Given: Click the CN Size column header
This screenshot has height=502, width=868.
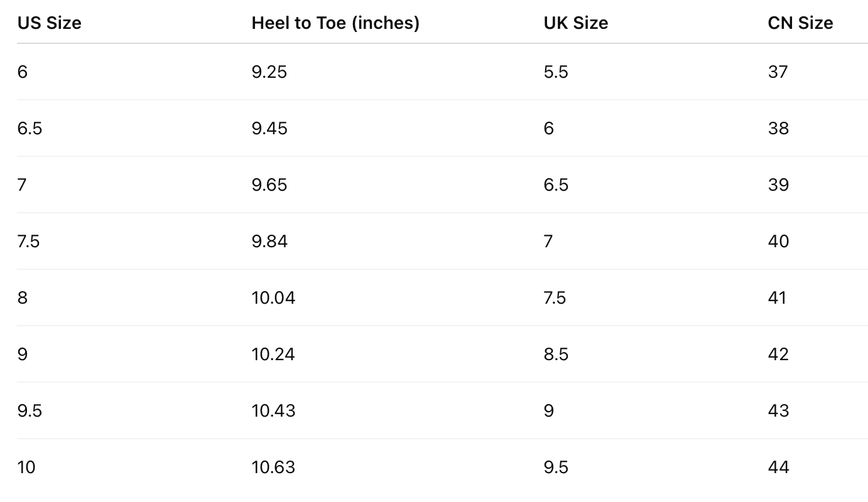Looking at the screenshot, I should pyautogui.click(x=800, y=23).
